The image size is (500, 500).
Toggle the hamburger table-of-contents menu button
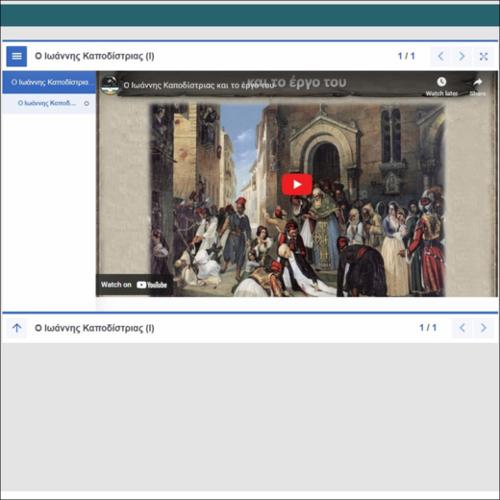[16, 56]
